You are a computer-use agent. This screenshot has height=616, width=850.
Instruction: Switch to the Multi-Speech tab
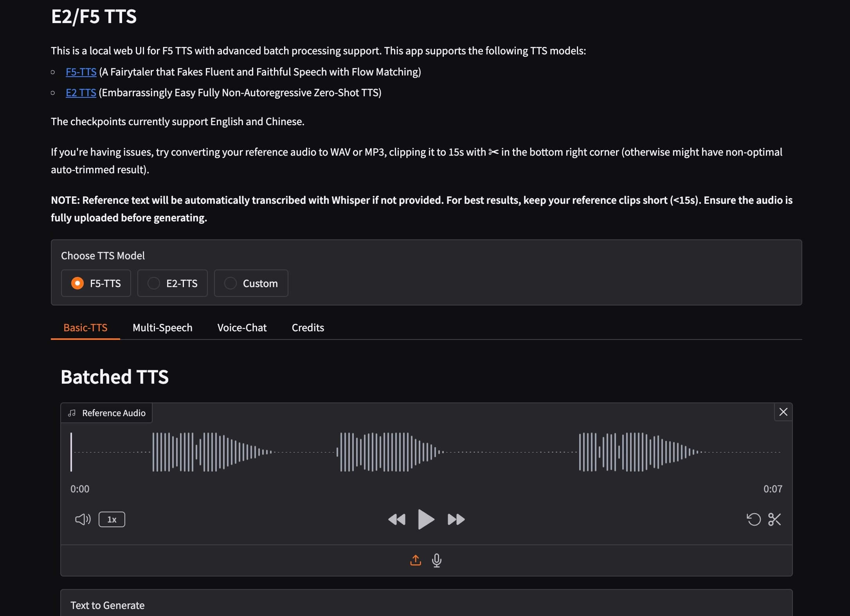pyautogui.click(x=162, y=328)
